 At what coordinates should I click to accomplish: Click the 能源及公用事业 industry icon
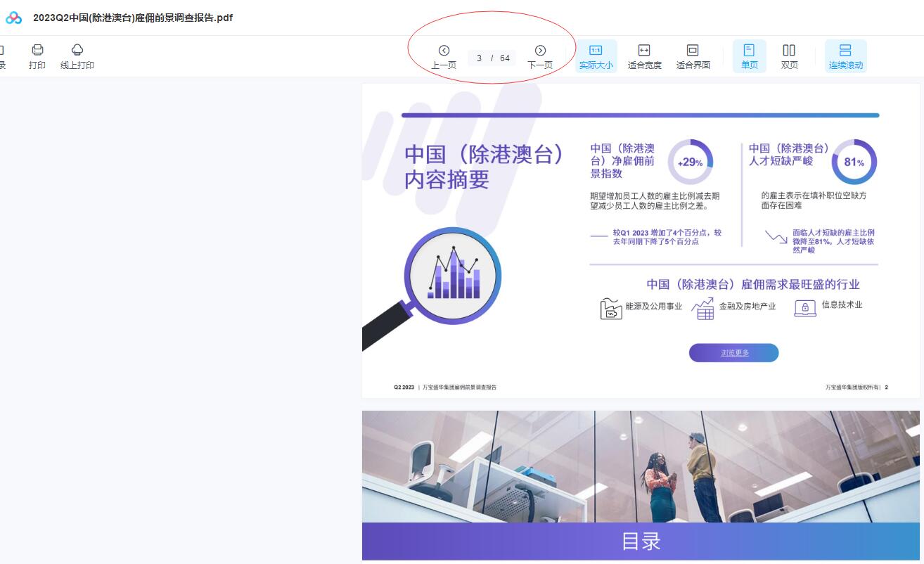[610, 308]
